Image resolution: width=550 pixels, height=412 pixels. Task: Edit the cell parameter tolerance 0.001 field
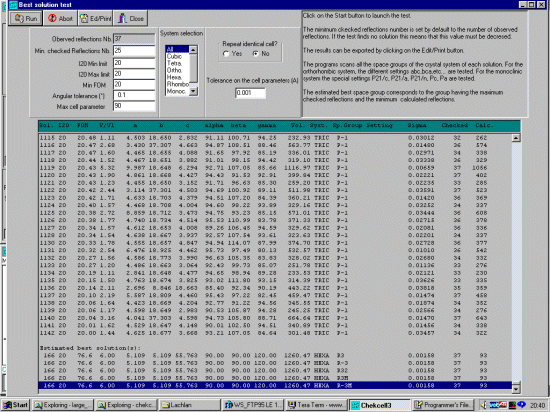point(250,93)
